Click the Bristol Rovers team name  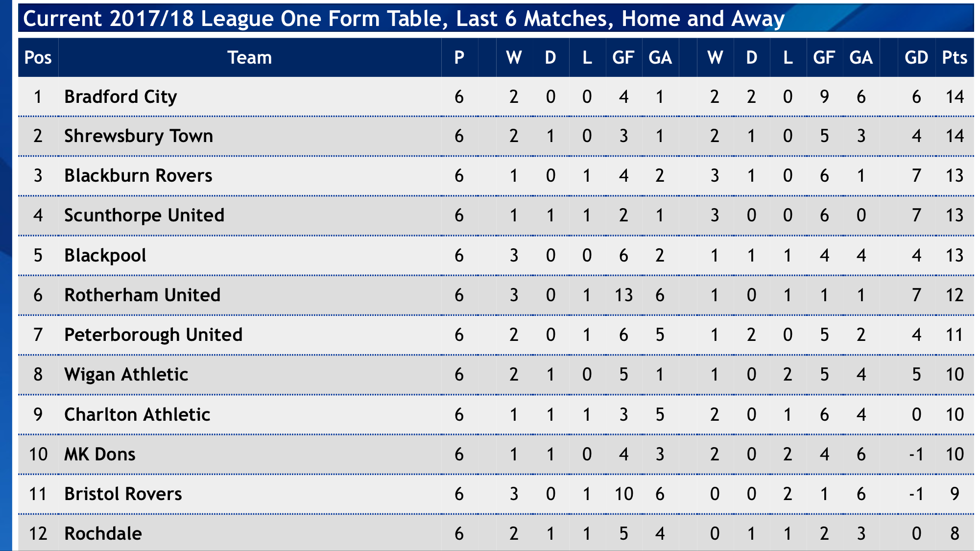(x=123, y=494)
